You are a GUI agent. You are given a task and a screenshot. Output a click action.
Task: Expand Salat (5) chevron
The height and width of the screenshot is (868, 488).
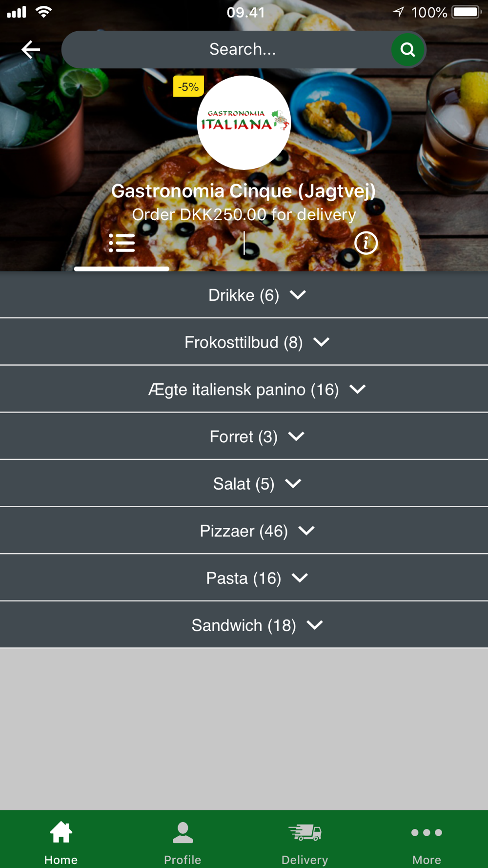pos(293,483)
